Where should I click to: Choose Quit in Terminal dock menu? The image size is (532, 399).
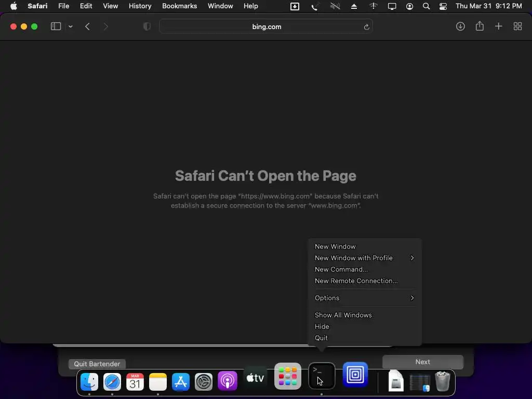365,338
